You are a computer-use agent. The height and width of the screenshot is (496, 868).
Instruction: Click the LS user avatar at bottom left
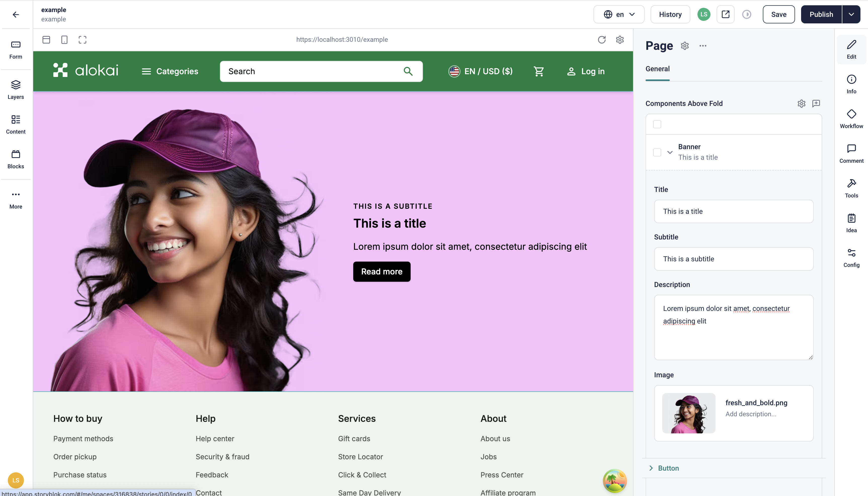point(16,480)
